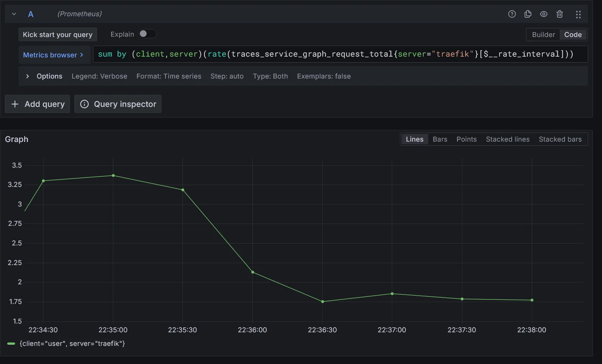The height and width of the screenshot is (364, 602).
Task: Select Stacked bars graph style
Action: pyautogui.click(x=560, y=139)
